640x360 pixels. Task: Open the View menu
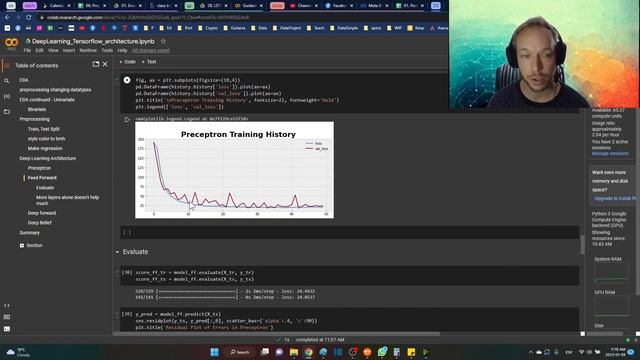pyautogui.click(x=53, y=51)
